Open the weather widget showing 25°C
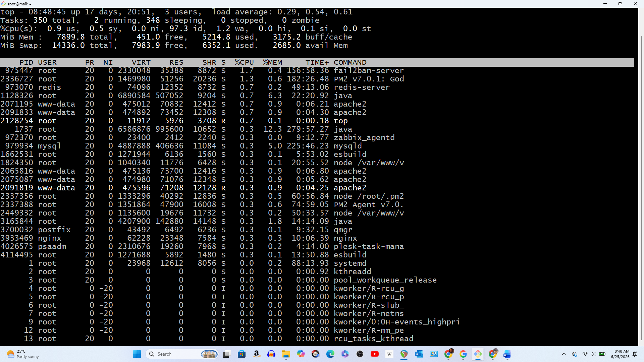Viewport: 644px width, 362px height. [23, 354]
